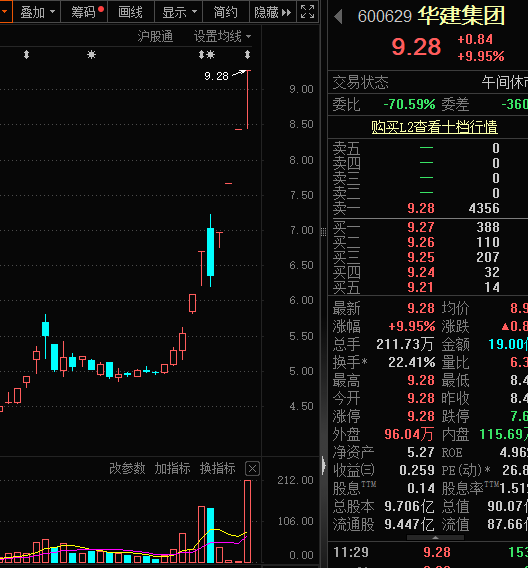
Task: Click the 沪股通 label
Action: click(x=155, y=36)
